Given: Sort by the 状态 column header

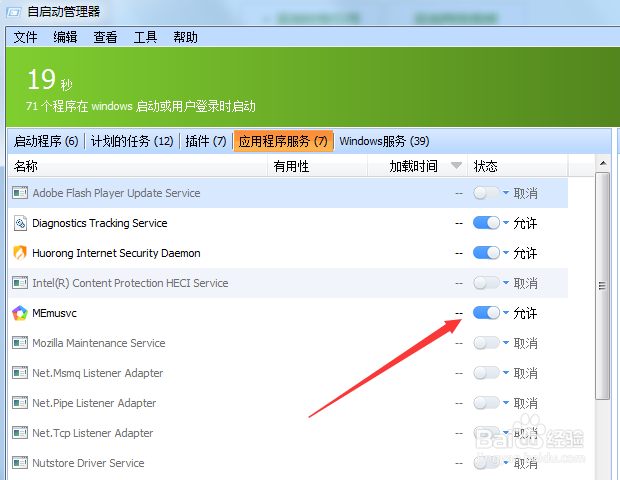Looking at the screenshot, I should click(518, 166).
